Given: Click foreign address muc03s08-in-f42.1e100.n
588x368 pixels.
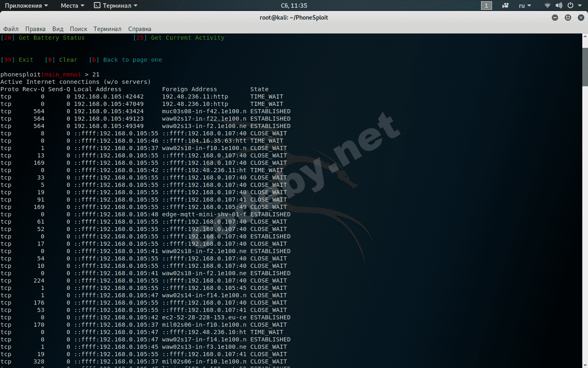Looking at the screenshot, I should (204, 111).
